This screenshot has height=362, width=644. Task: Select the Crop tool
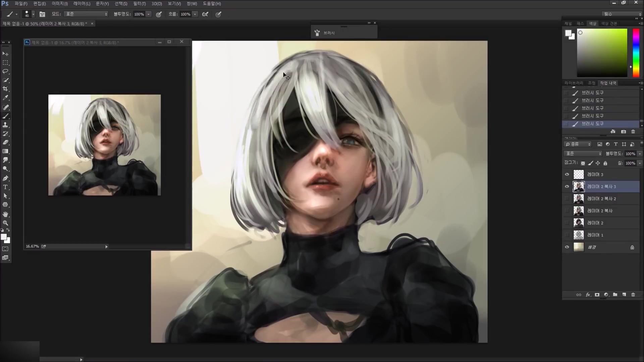(5, 89)
